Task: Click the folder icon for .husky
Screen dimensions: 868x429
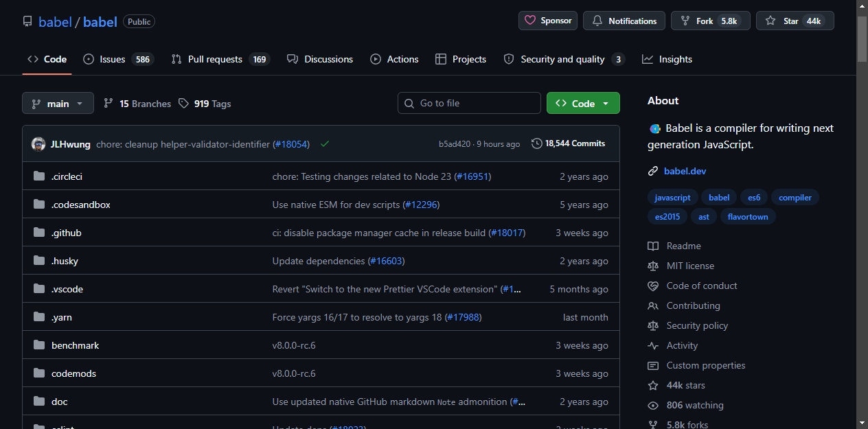Action: click(x=39, y=261)
